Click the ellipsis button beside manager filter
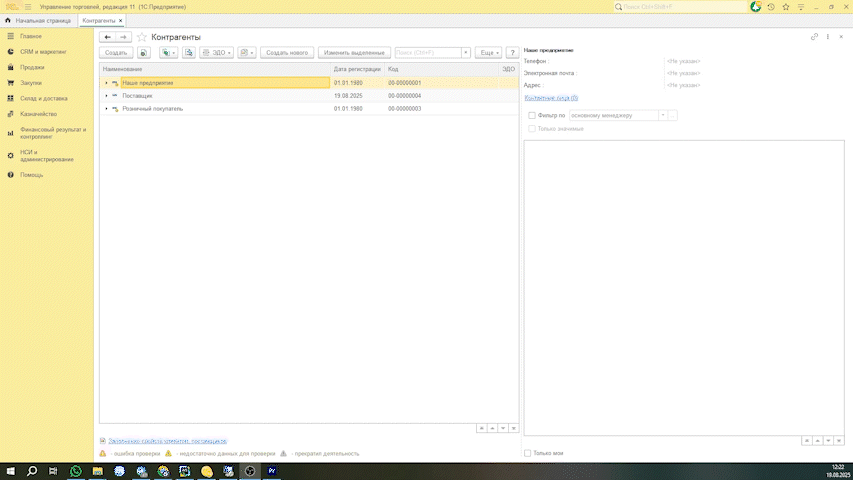The width and height of the screenshot is (854, 480). click(x=673, y=116)
